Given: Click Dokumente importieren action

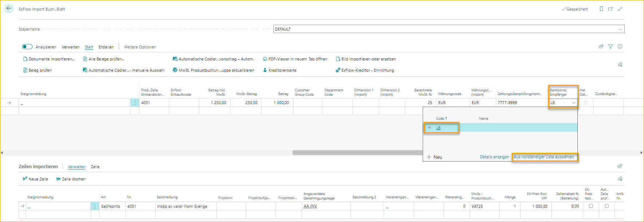Looking at the screenshot, I should pos(49,59).
